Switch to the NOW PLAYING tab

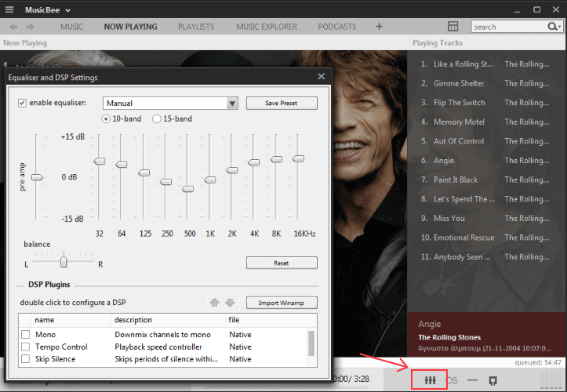(130, 27)
